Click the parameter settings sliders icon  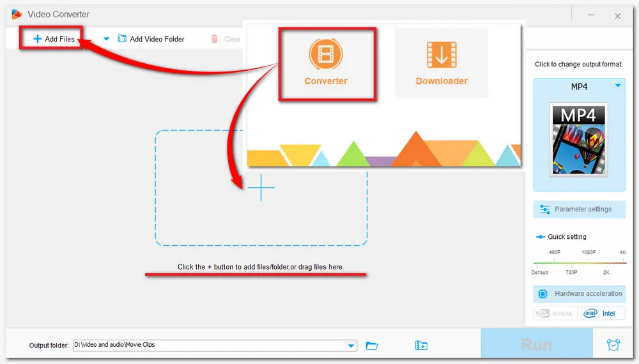tap(544, 209)
